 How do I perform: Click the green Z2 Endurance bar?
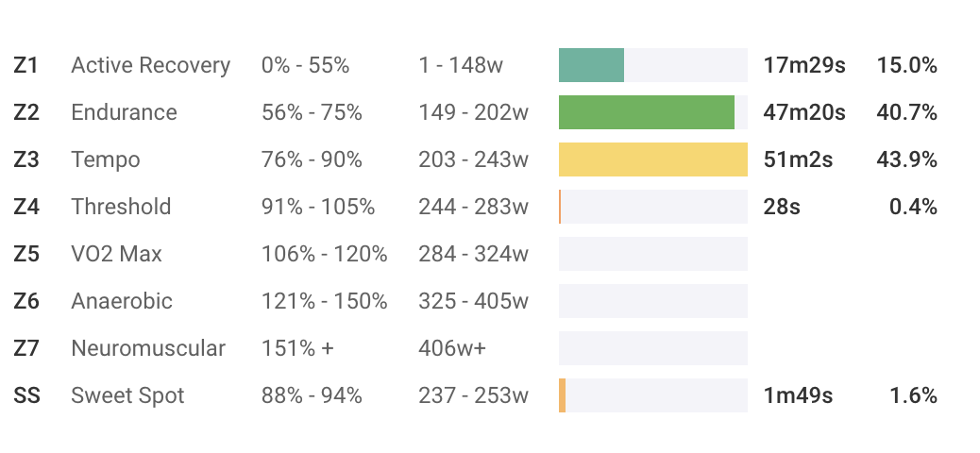(x=647, y=112)
